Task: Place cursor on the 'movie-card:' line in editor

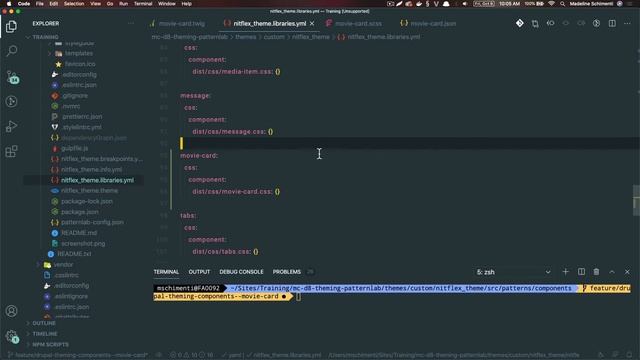Action: coord(199,156)
